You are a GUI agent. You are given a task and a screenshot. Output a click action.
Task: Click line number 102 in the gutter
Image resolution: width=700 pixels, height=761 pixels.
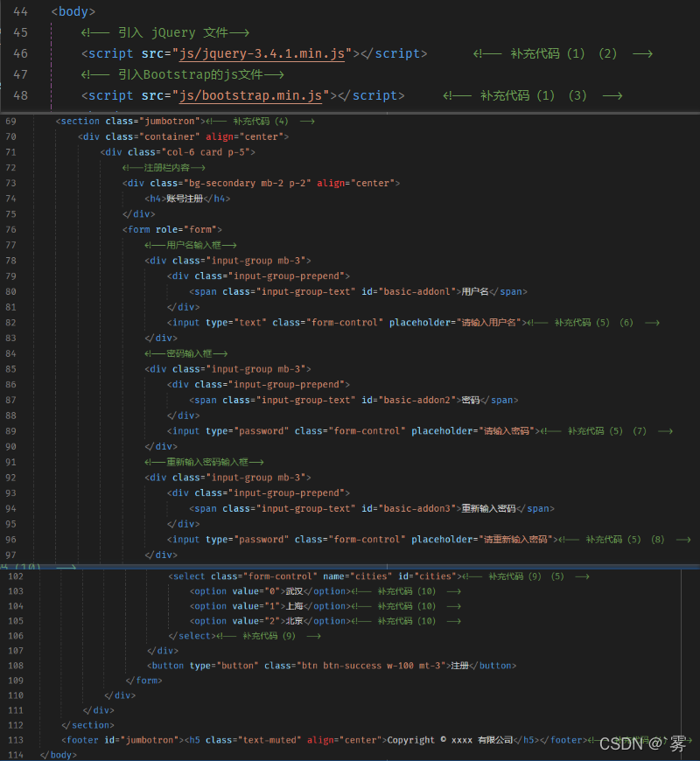click(16, 576)
